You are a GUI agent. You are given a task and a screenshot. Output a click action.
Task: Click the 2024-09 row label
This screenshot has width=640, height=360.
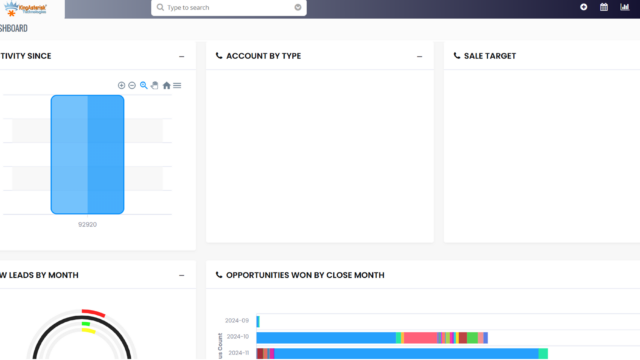click(x=237, y=320)
